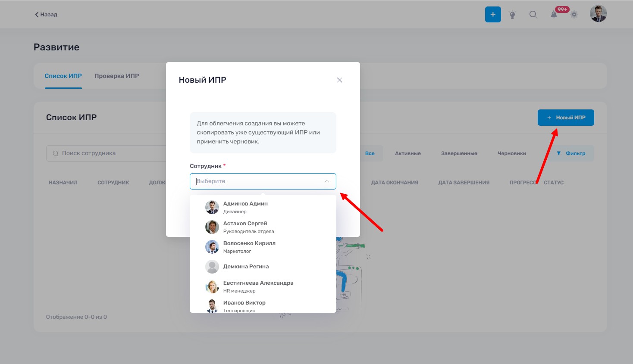Close the Новый ИПР dialog
The width and height of the screenshot is (633, 364).
click(x=339, y=80)
